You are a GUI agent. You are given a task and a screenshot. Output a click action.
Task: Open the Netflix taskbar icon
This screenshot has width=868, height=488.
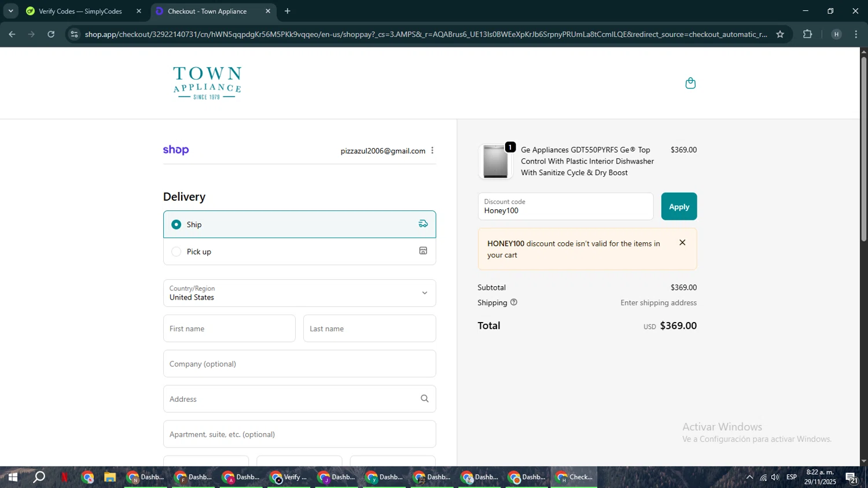pos(64,477)
